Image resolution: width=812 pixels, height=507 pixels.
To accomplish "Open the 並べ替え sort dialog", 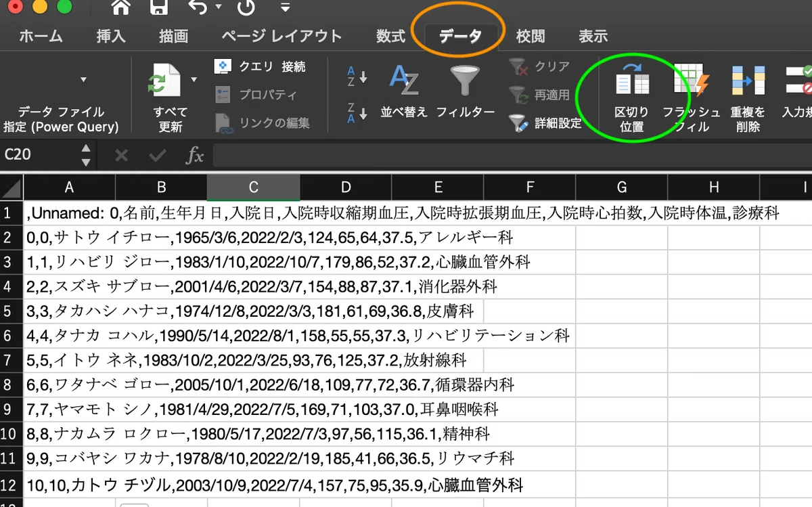I will click(x=404, y=91).
